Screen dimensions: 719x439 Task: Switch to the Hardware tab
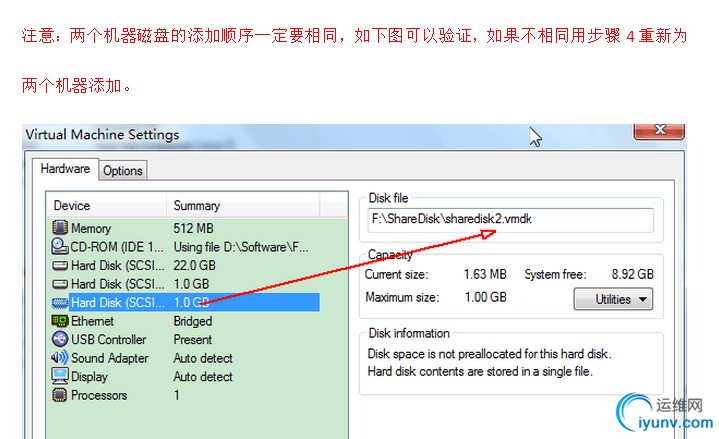click(x=65, y=169)
